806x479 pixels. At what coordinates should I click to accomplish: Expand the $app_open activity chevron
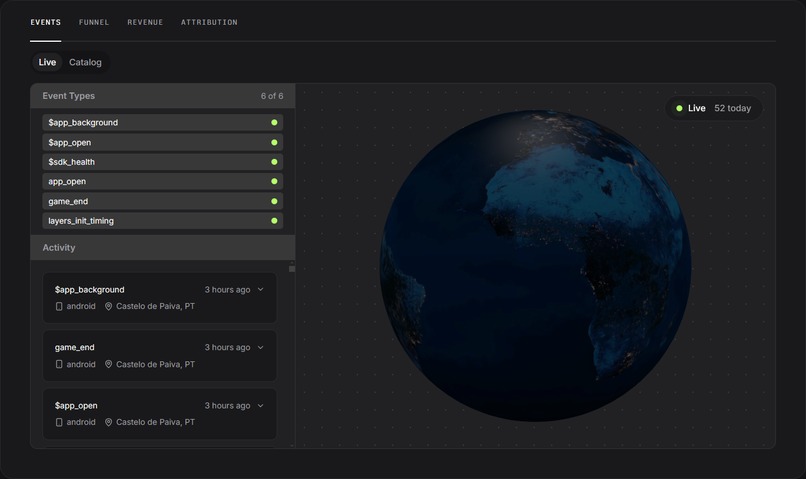click(x=261, y=406)
